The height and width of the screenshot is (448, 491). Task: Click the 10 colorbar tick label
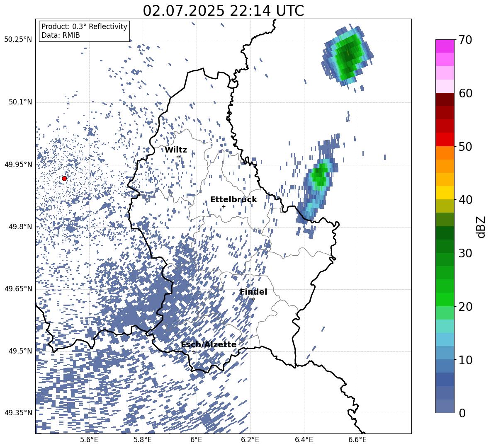[465, 360]
